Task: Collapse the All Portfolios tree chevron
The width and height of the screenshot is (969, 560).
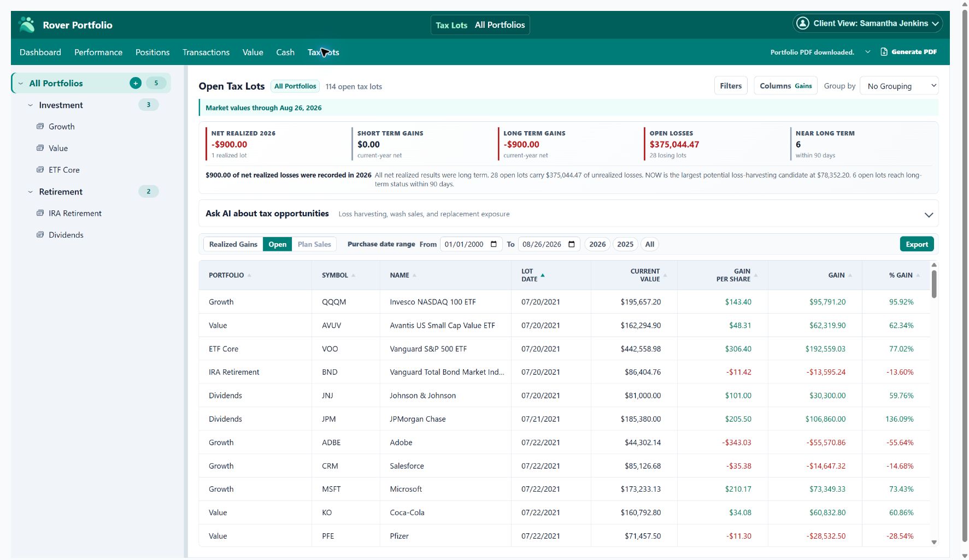Action: 21,84
